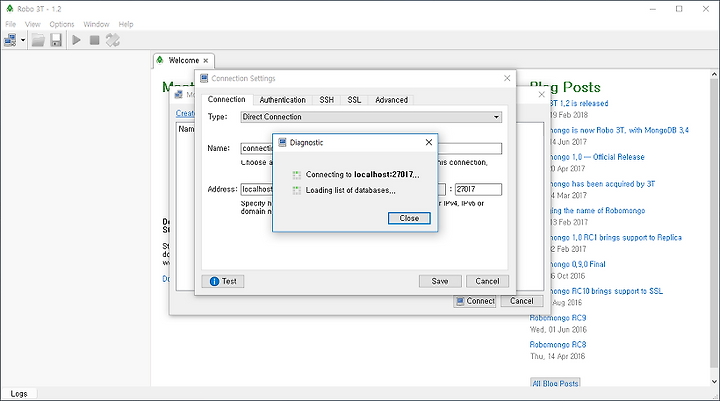Open the connect icon dropdown arrow

(23, 40)
